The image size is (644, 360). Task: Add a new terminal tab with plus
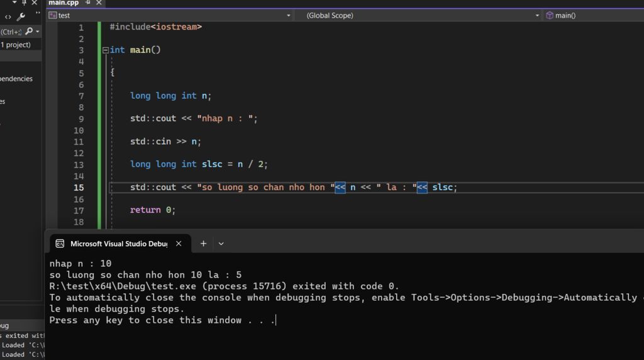coord(203,244)
